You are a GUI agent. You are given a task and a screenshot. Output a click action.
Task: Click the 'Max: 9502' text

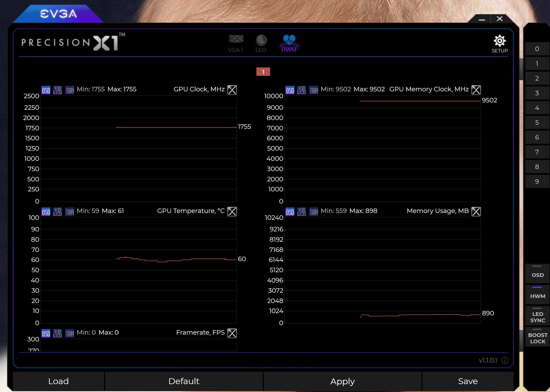click(369, 89)
